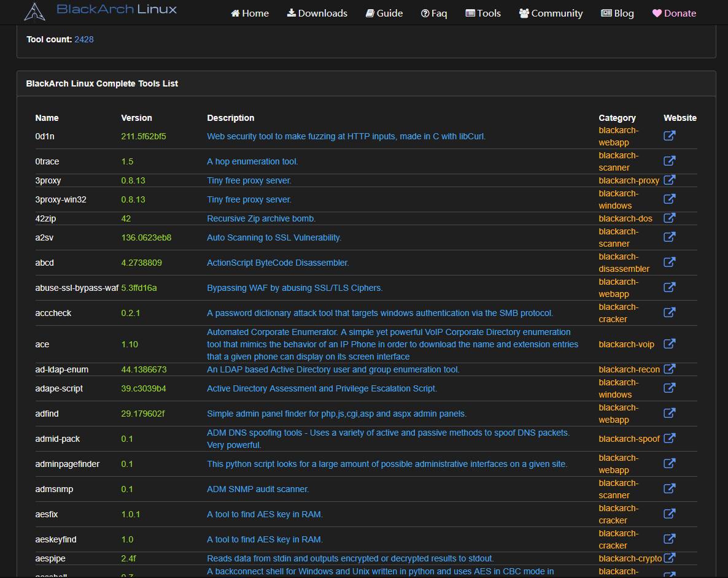Viewport: 728px width, 578px height.
Task: Open website link icon for aesfix
Action: pos(669,514)
